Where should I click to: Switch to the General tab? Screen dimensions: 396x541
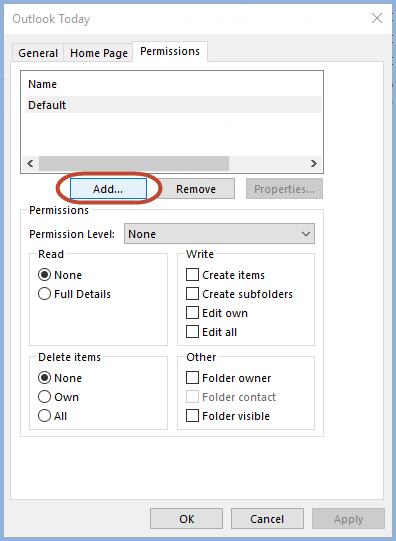38,53
